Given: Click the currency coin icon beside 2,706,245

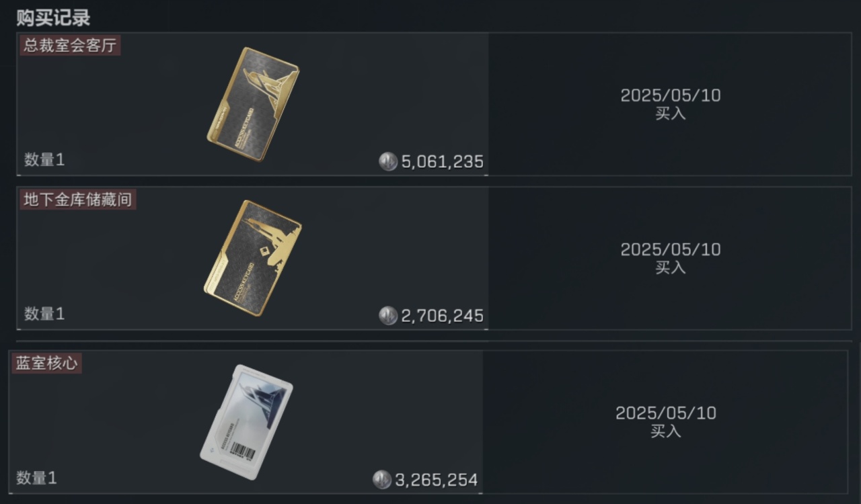Looking at the screenshot, I should (388, 315).
